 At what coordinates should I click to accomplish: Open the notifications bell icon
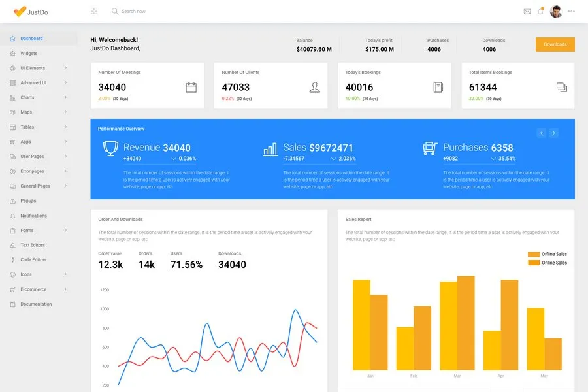tap(540, 11)
